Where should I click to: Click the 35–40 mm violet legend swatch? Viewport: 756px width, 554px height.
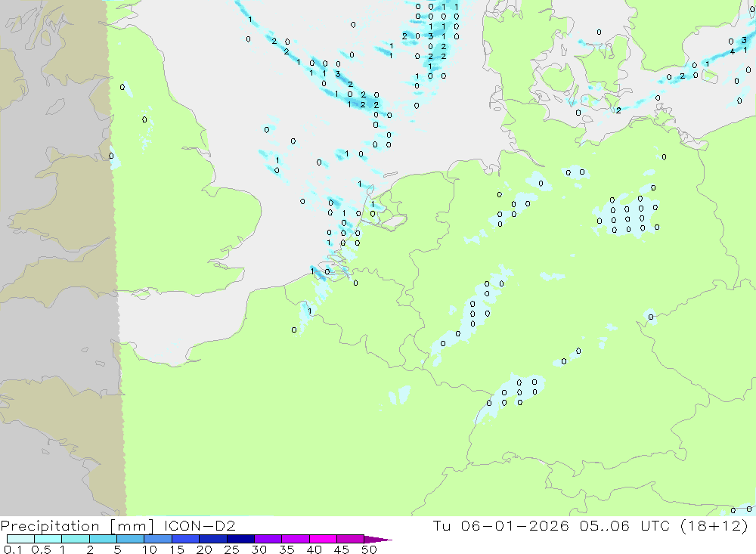point(296,539)
